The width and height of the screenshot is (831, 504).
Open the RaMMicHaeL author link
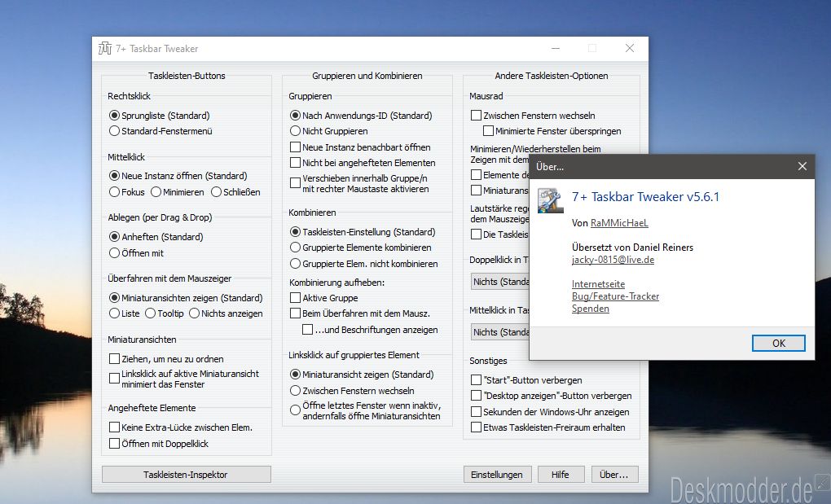(x=619, y=223)
